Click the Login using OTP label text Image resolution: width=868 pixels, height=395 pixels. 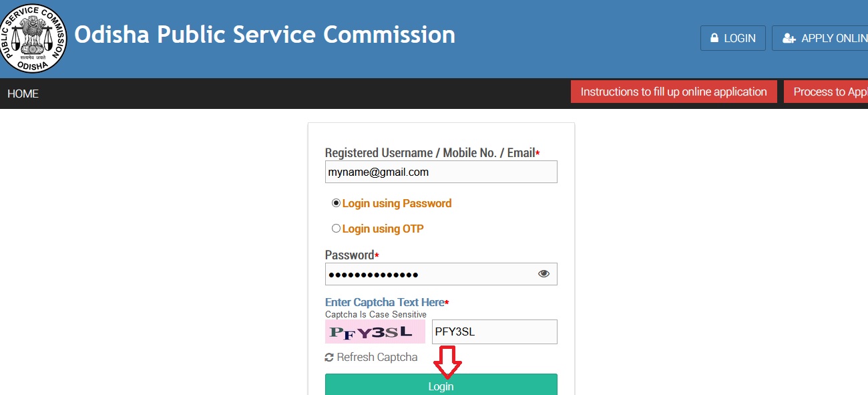tap(383, 229)
